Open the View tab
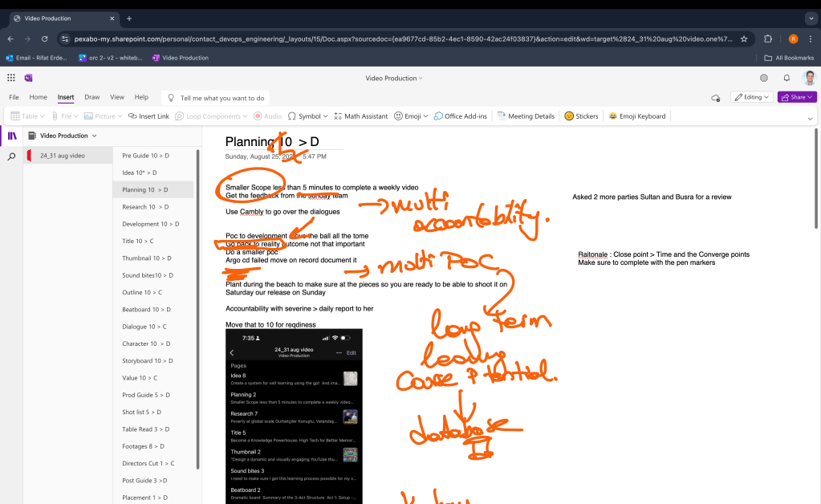The image size is (821, 504). click(117, 97)
